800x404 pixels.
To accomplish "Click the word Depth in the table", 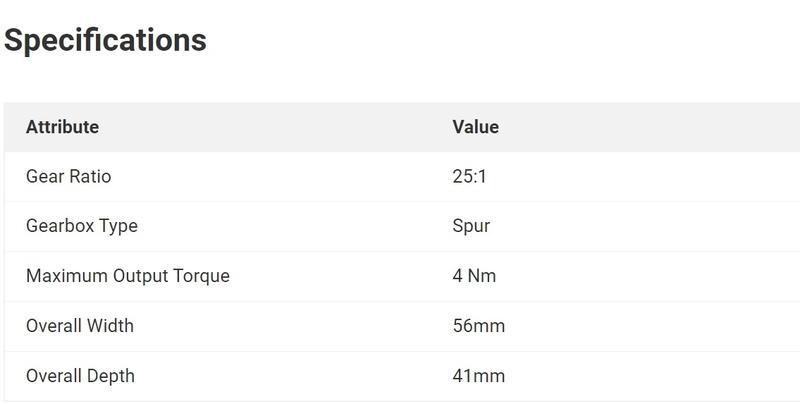I will pyautogui.click(x=111, y=376).
